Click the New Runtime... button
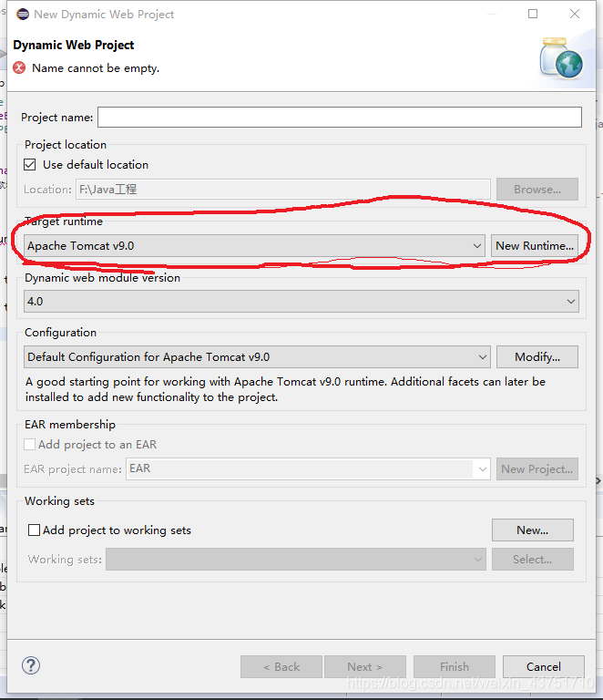The image size is (603, 700). 535,246
